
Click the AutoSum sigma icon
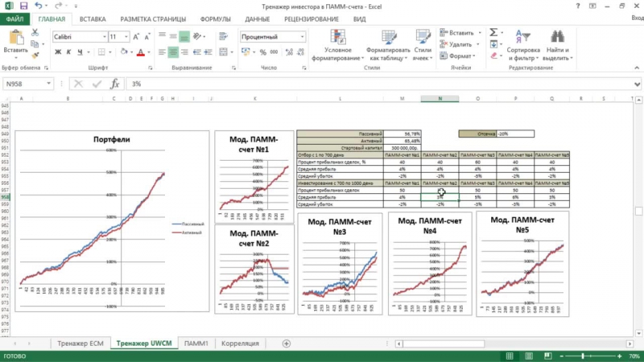click(493, 32)
